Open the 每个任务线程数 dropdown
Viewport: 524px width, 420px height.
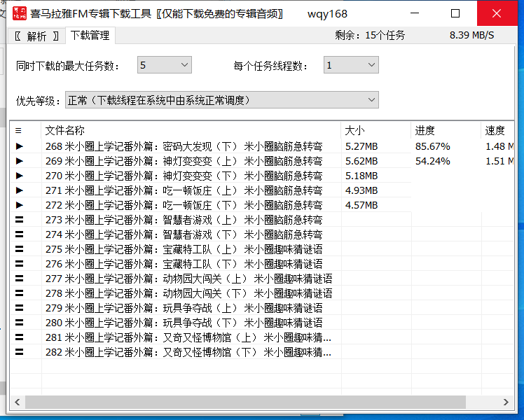pyautogui.click(x=351, y=65)
